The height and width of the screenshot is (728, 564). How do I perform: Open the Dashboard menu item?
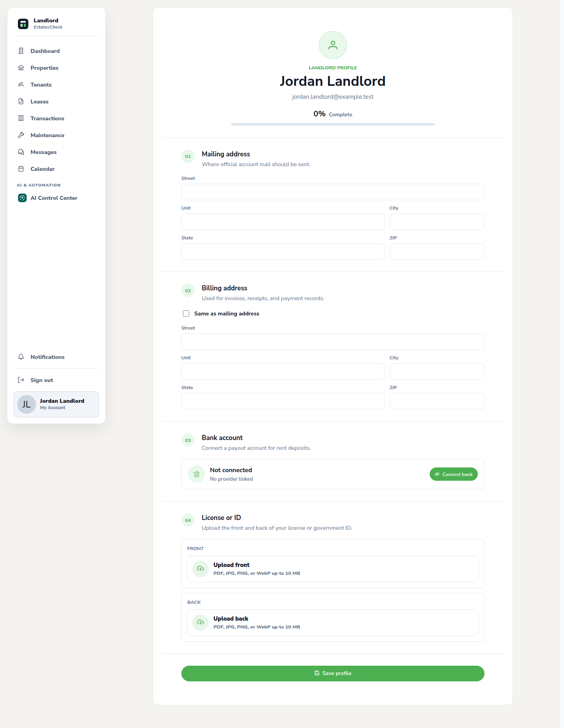pos(56,51)
